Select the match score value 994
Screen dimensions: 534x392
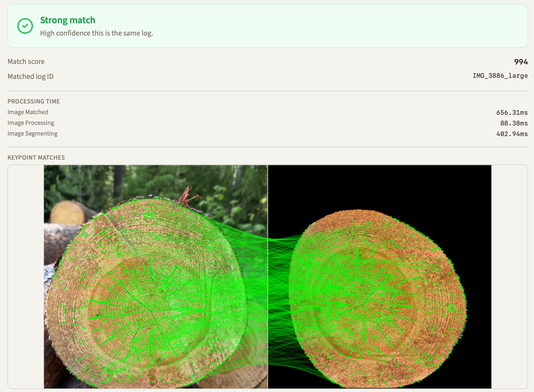(521, 62)
